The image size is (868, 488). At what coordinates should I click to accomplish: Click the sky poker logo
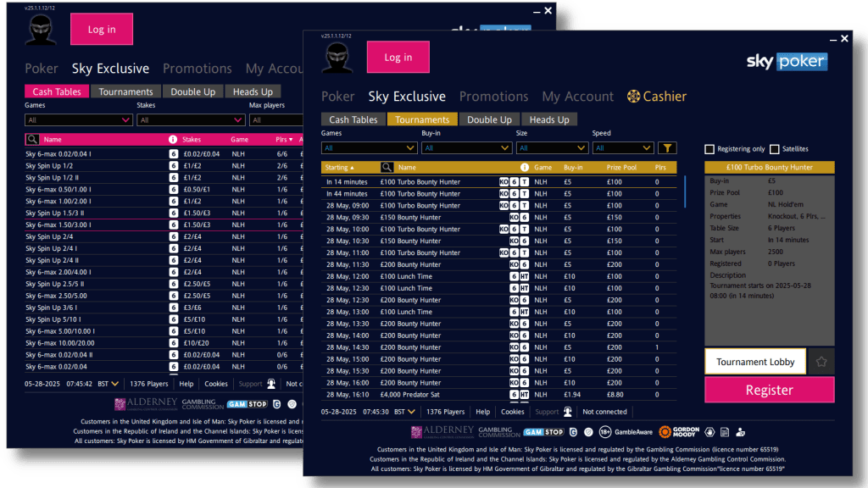[x=787, y=61]
